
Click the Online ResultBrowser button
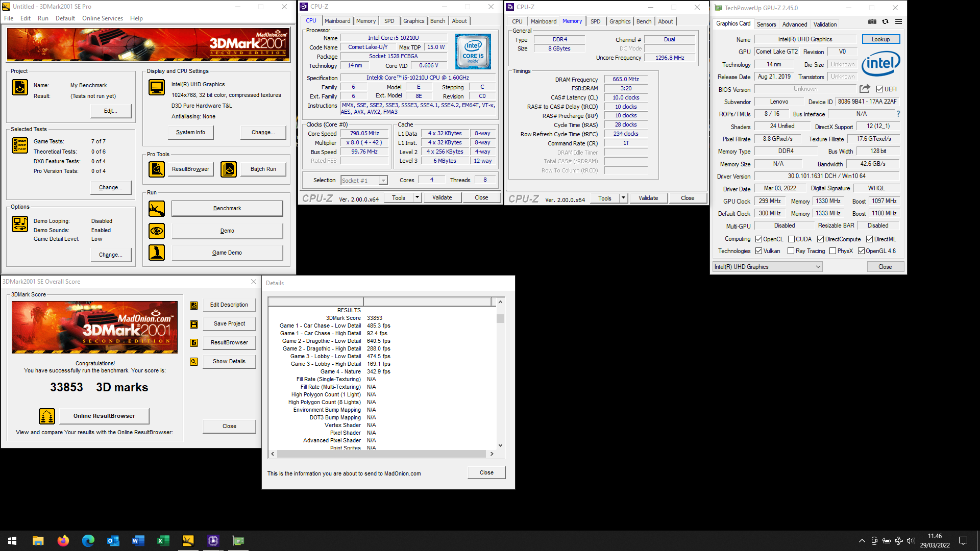pos(104,416)
